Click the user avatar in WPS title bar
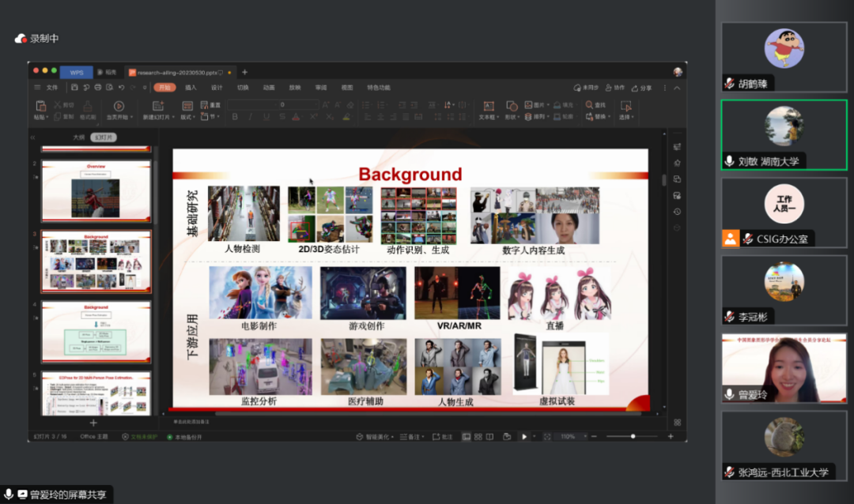This screenshot has width=854, height=504. point(678,72)
